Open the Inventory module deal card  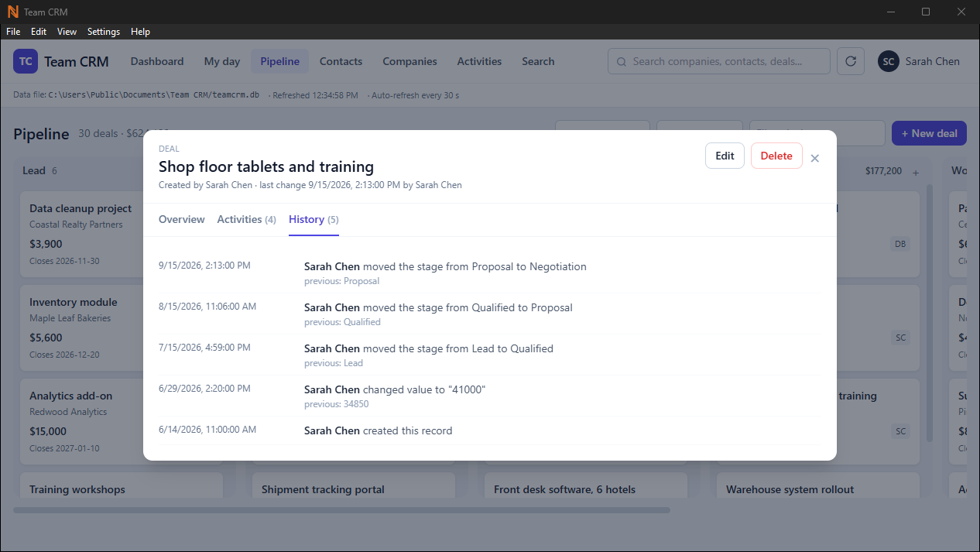pyautogui.click(x=82, y=327)
